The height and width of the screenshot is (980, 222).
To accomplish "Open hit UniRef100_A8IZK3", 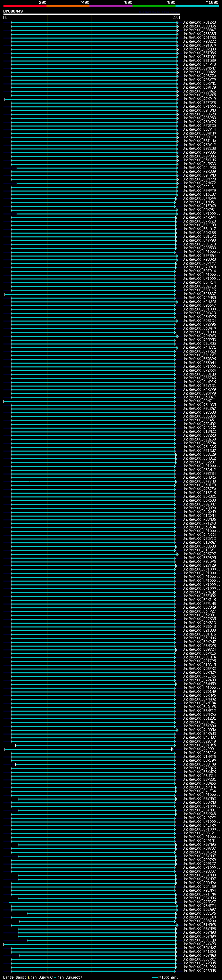I will [199, 23].
